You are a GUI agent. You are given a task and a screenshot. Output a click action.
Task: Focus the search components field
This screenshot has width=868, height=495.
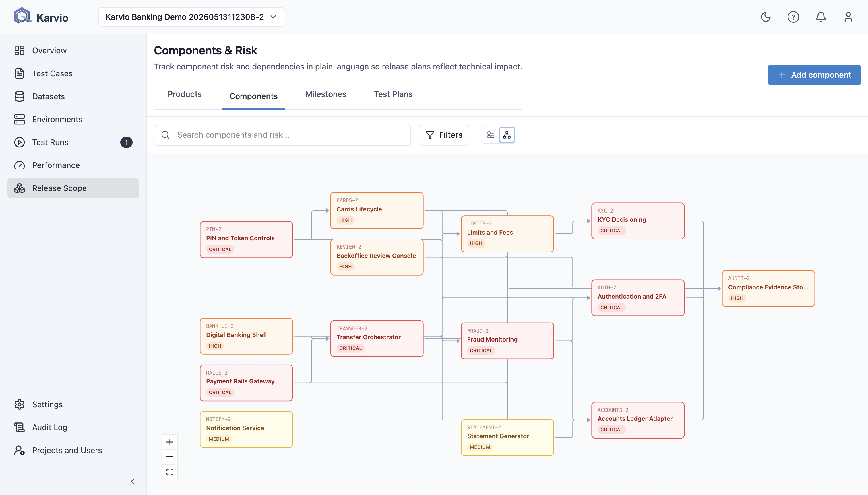pos(282,135)
